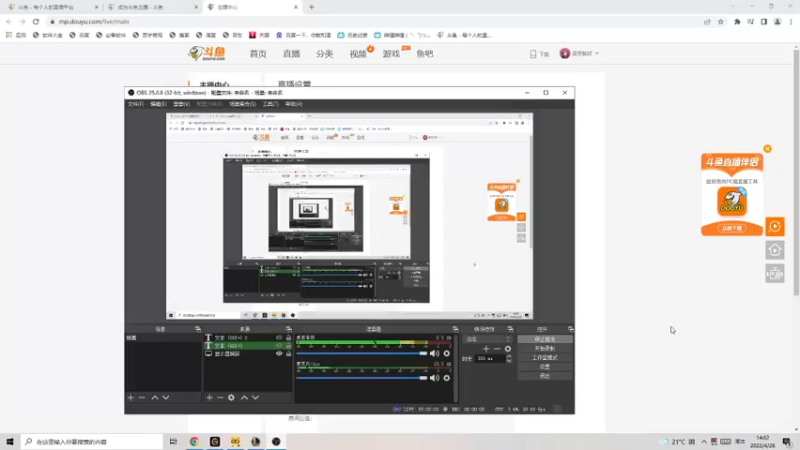The height and width of the screenshot is (450, 800).
Task: Remove the selected scene with the minus icon
Action: [142, 397]
